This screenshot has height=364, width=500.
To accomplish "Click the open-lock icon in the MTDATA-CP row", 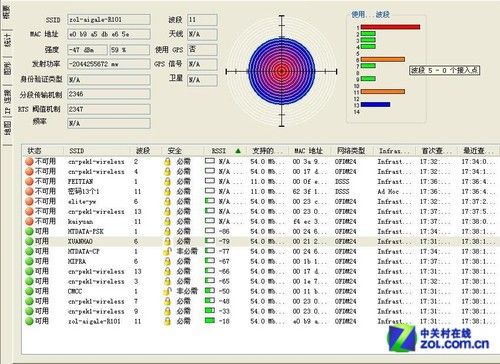I will [x=167, y=251].
